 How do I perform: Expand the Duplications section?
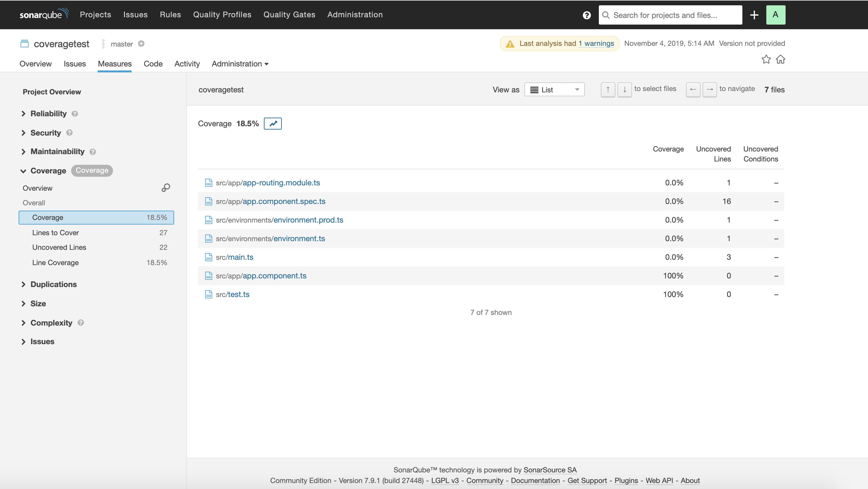point(54,284)
